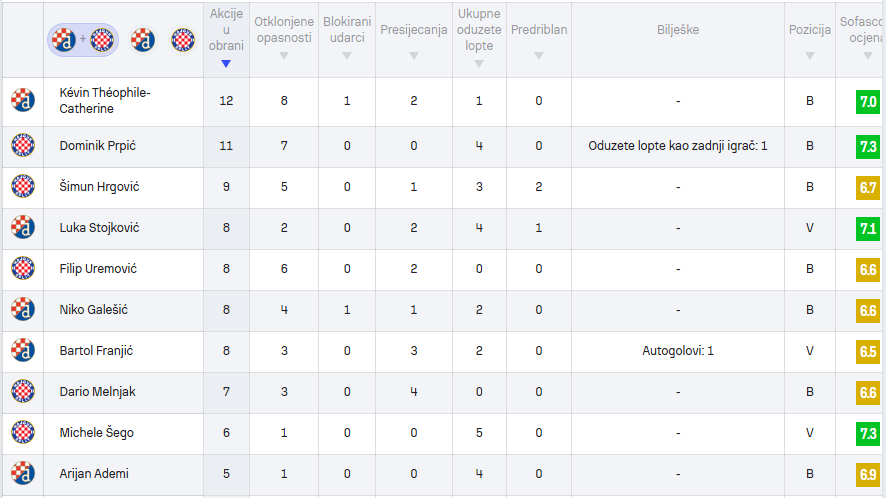Click Dinamo crest beside Luka Stojković
The width and height of the screenshot is (886, 498).
point(23,227)
